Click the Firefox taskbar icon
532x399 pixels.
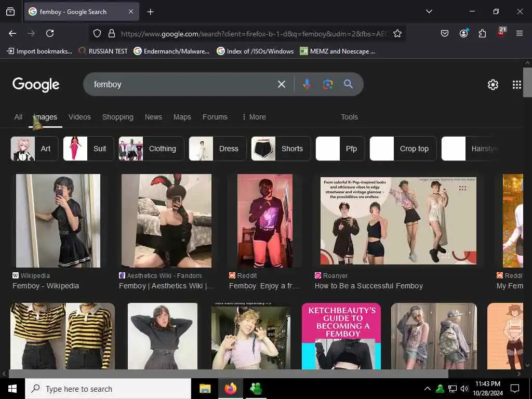[231, 389]
